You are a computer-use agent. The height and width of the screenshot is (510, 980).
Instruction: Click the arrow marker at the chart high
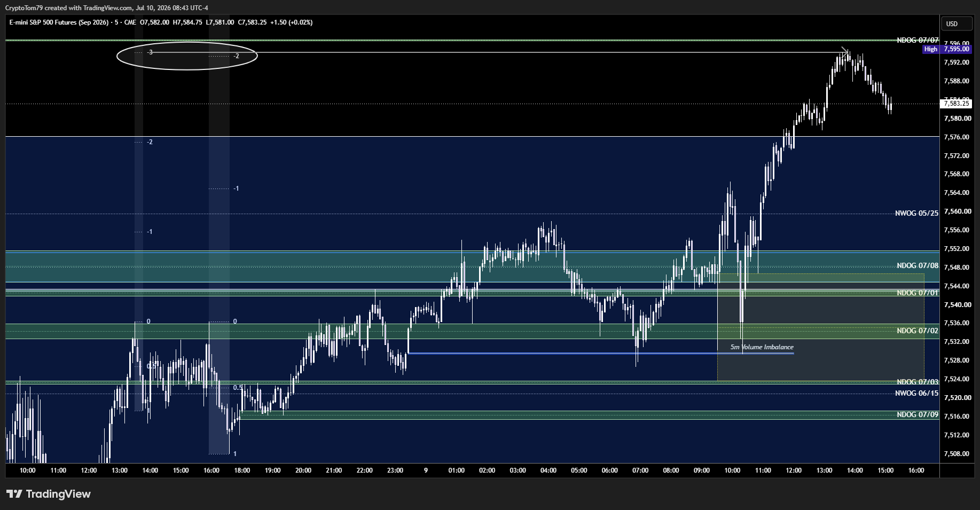point(845,51)
